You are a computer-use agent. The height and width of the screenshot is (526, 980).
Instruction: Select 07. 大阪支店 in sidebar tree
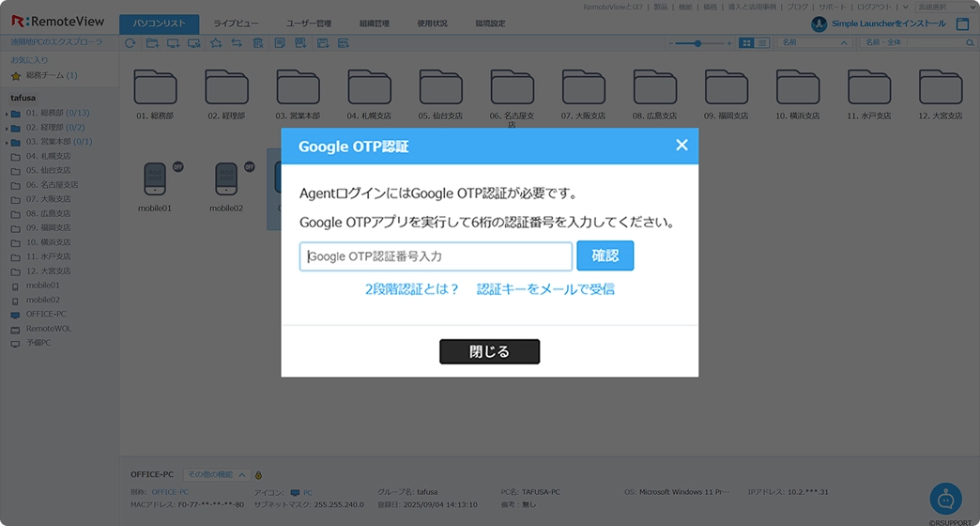(48, 199)
